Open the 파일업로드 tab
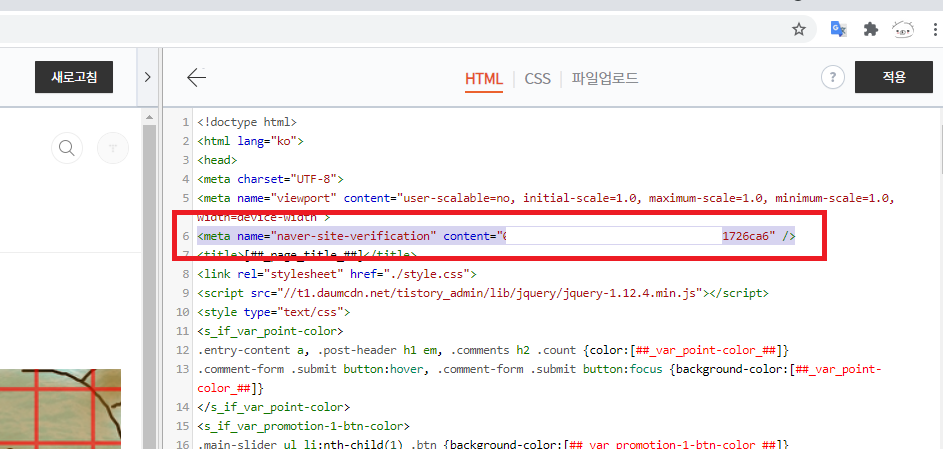 click(604, 78)
